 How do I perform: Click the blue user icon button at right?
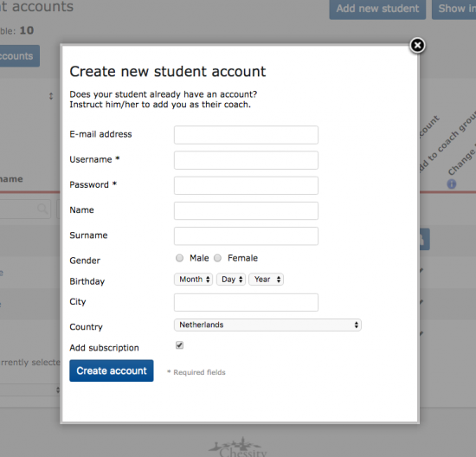[x=425, y=239]
